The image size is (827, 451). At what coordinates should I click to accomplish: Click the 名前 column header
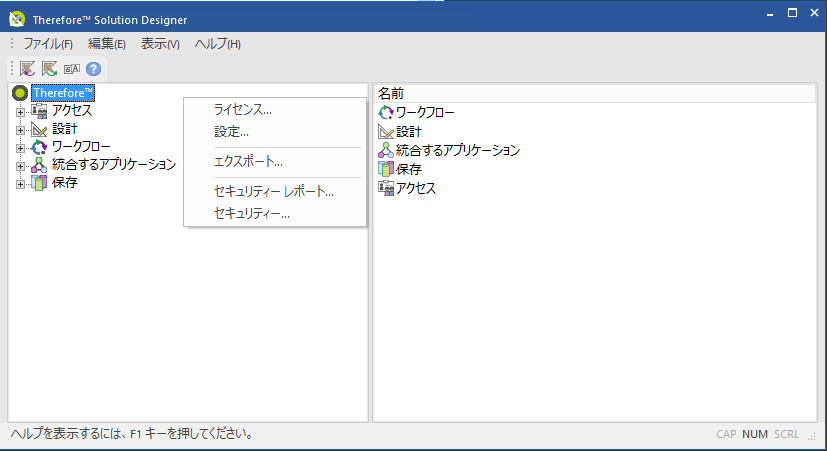click(x=595, y=94)
